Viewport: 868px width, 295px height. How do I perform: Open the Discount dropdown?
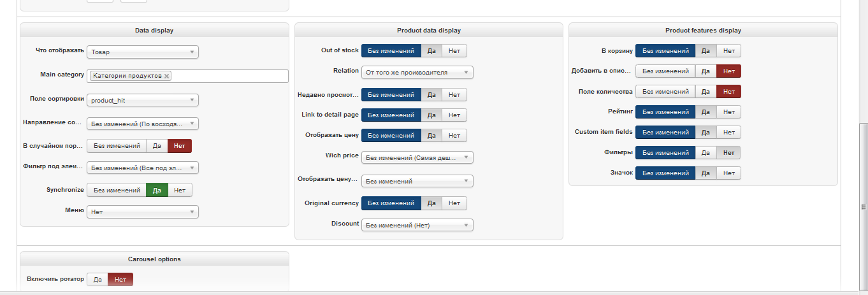tap(417, 226)
